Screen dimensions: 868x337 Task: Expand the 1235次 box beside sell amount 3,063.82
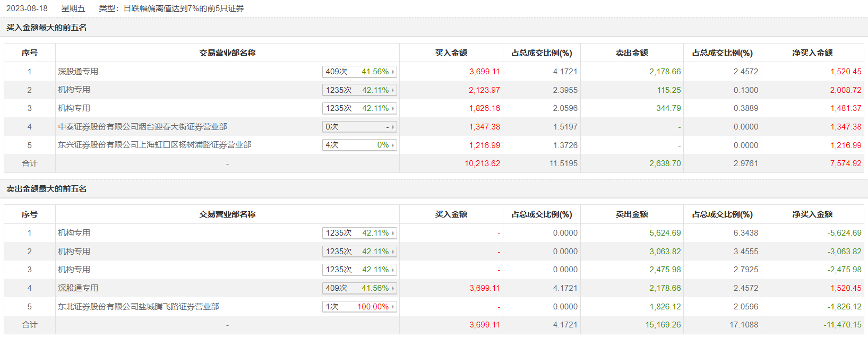[359, 252]
